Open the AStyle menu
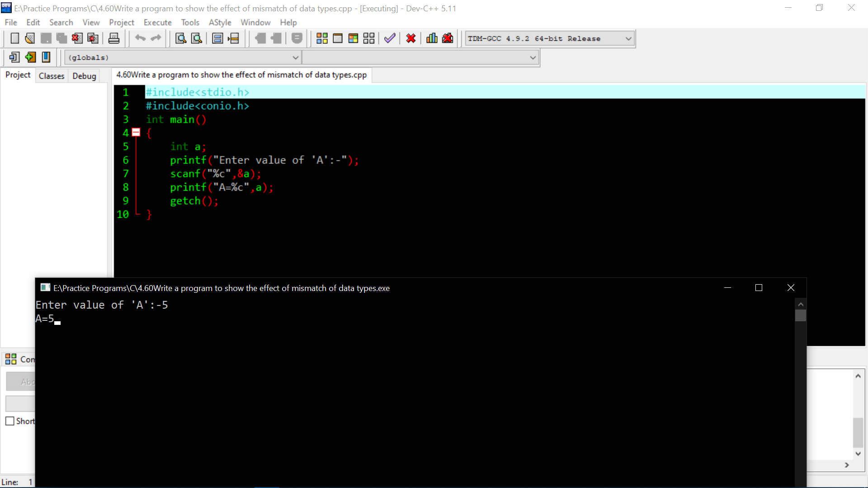The height and width of the screenshot is (488, 868). tap(220, 23)
